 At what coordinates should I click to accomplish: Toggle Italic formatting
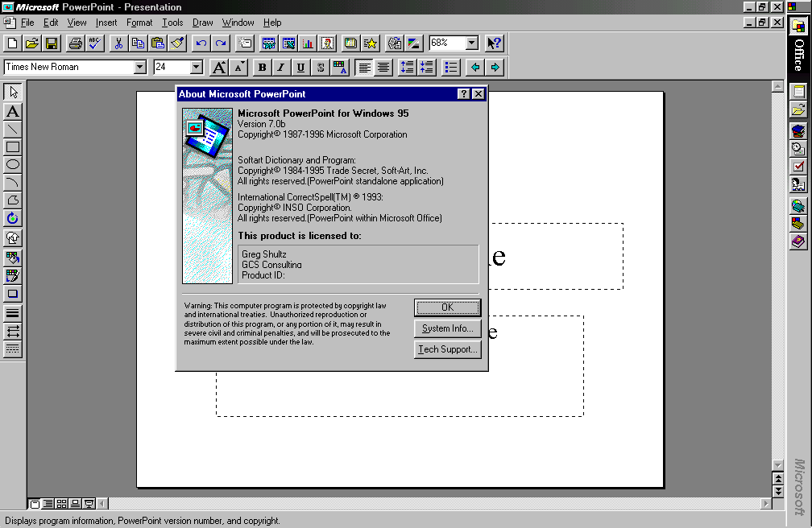pyautogui.click(x=282, y=68)
